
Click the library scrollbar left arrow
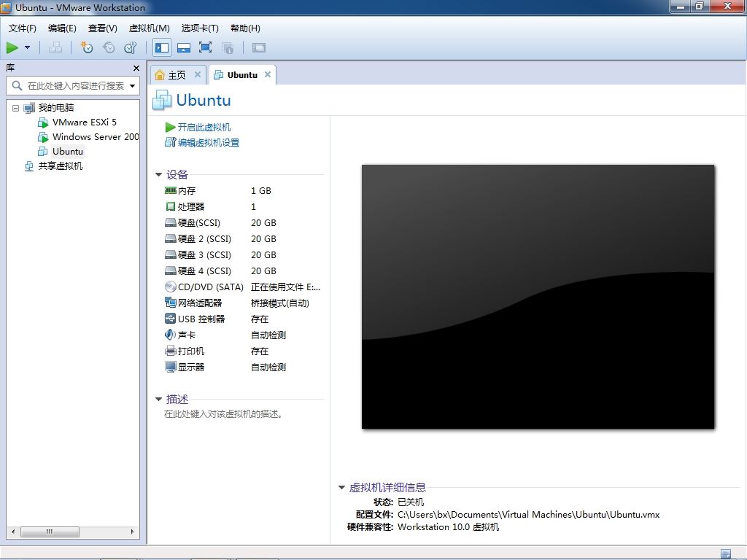(13, 532)
